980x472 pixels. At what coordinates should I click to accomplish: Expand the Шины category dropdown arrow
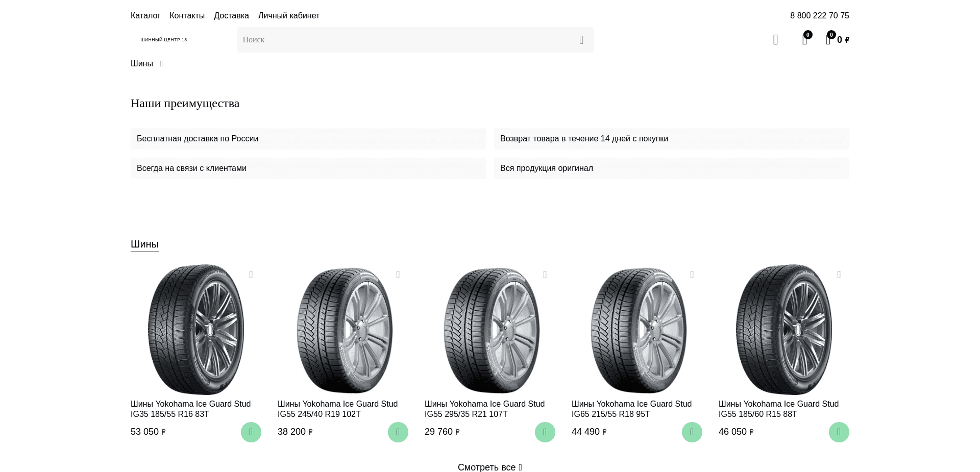[x=161, y=64]
